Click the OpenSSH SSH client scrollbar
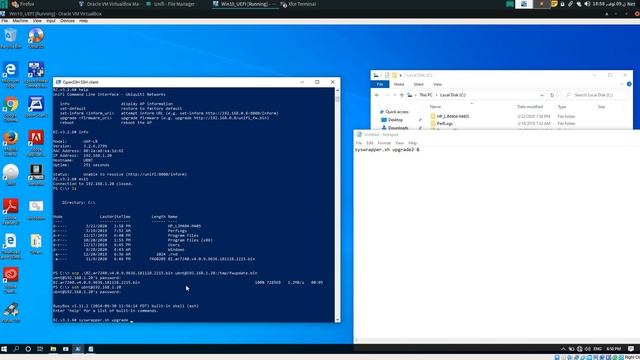The height and width of the screenshot is (360, 640). tap(338, 205)
